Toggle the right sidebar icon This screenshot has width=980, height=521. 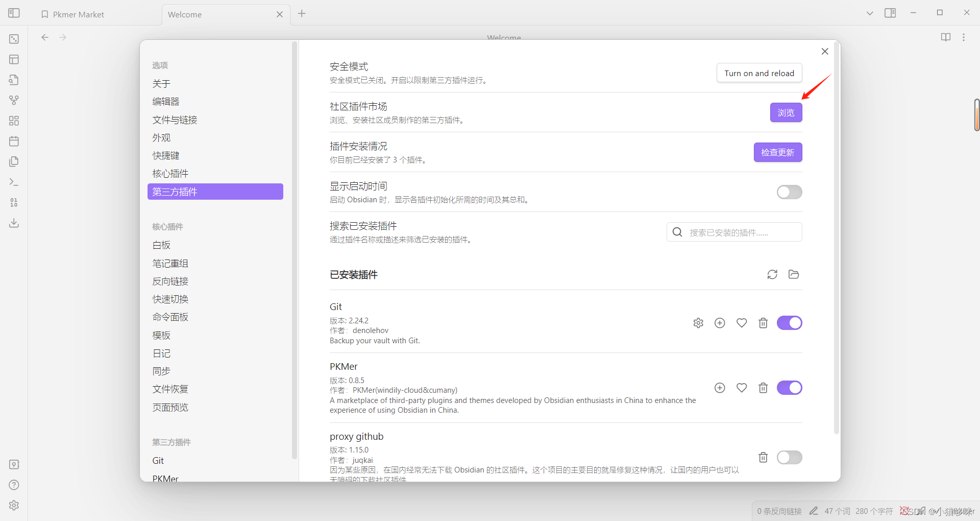click(890, 13)
